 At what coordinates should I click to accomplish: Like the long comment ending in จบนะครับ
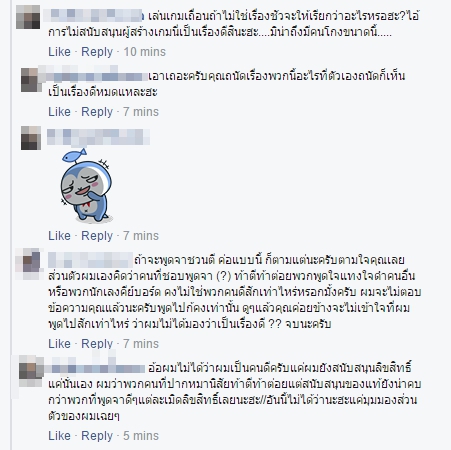59,344
